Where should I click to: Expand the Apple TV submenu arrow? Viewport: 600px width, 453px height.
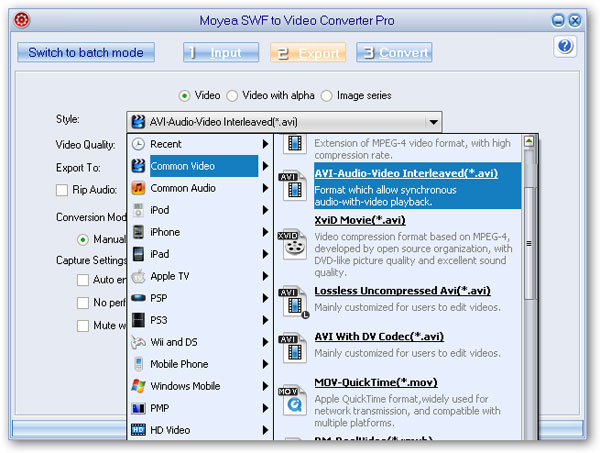click(x=265, y=276)
